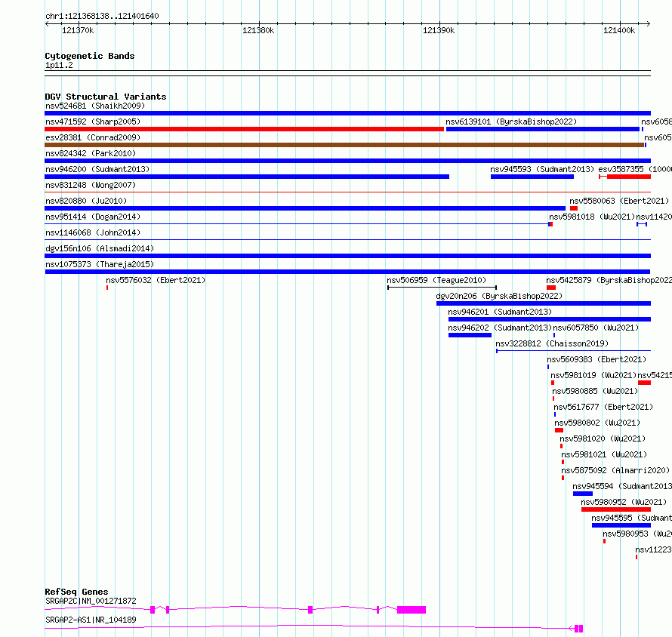Click the large SRGAP2C exon block
The width and height of the screenshot is (672, 637).
(412, 610)
